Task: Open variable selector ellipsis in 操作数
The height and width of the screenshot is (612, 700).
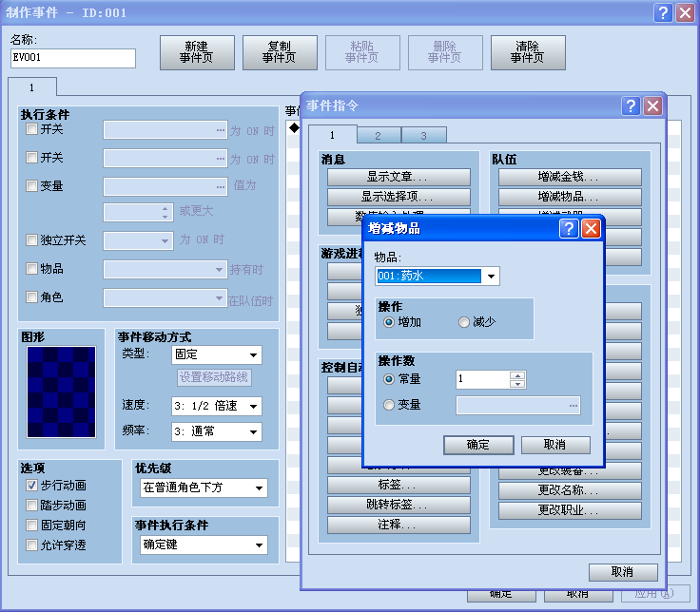Action: 574,406
